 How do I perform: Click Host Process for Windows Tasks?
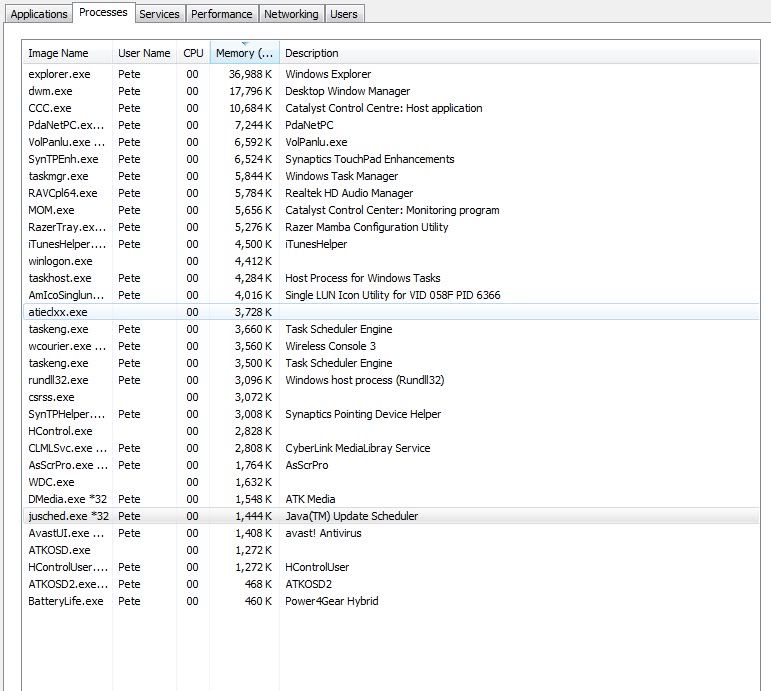click(x=363, y=278)
